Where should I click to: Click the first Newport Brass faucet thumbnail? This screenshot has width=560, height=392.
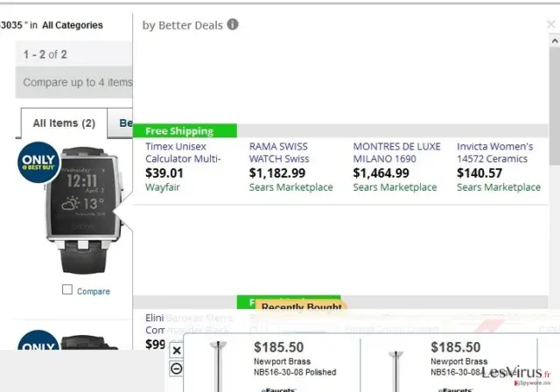[x=218, y=367]
